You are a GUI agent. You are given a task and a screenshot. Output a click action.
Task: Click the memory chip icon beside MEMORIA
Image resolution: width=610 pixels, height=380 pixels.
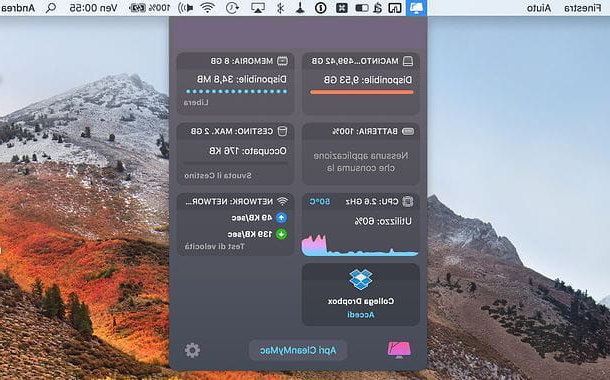(x=282, y=61)
